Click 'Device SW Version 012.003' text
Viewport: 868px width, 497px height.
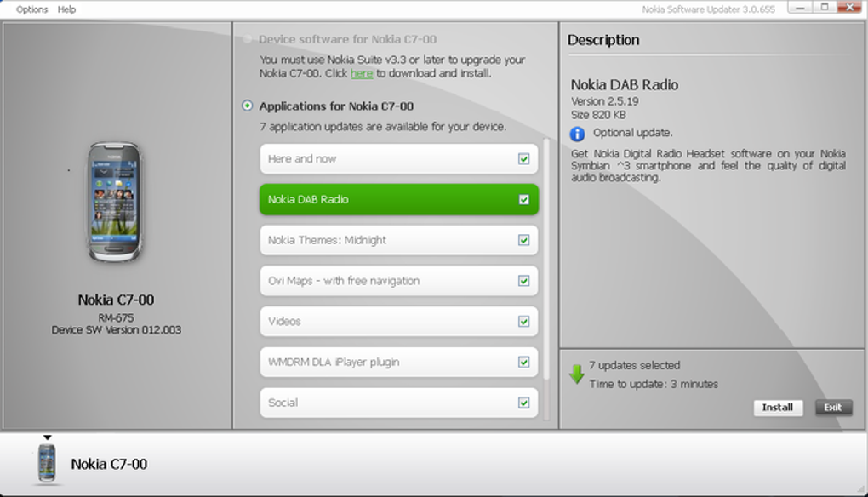[117, 330]
